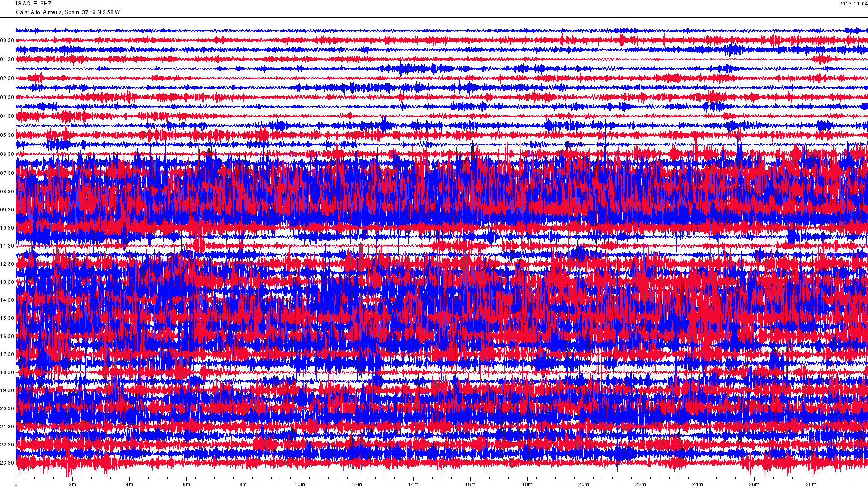Click the 28m axis tick label
Screen dimensions: 868x488
pyautogui.click(x=811, y=485)
